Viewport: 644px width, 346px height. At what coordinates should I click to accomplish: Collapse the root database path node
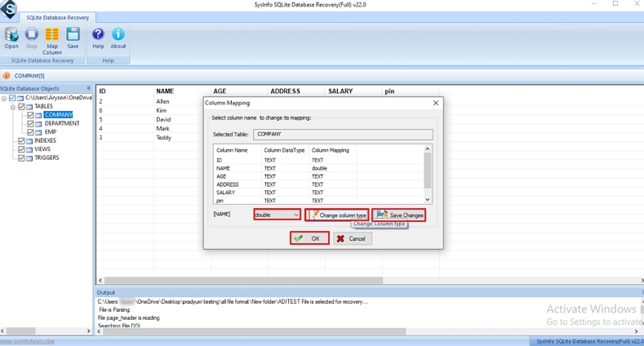point(4,98)
